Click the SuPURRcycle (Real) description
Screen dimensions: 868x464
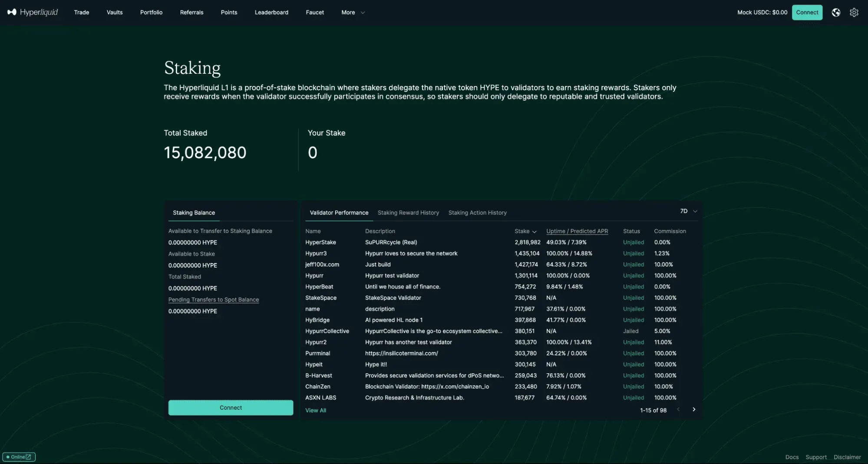pyautogui.click(x=391, y=243)
